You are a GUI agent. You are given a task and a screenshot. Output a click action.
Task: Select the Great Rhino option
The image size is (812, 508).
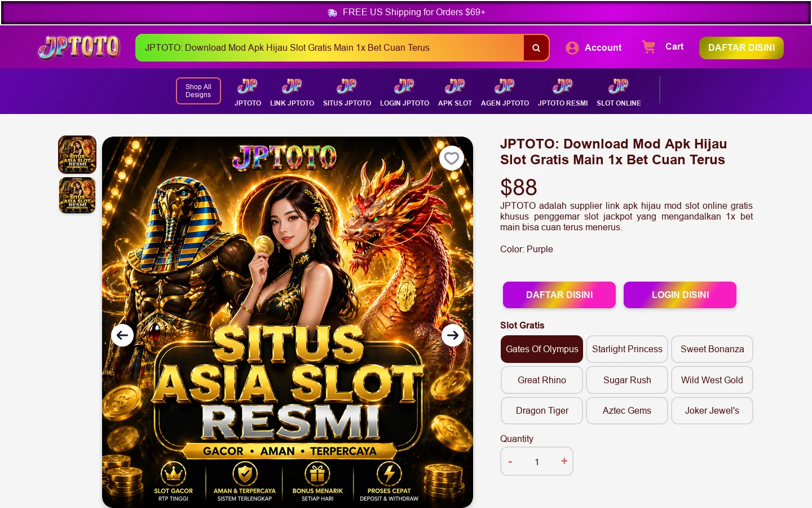pos(542,380)
